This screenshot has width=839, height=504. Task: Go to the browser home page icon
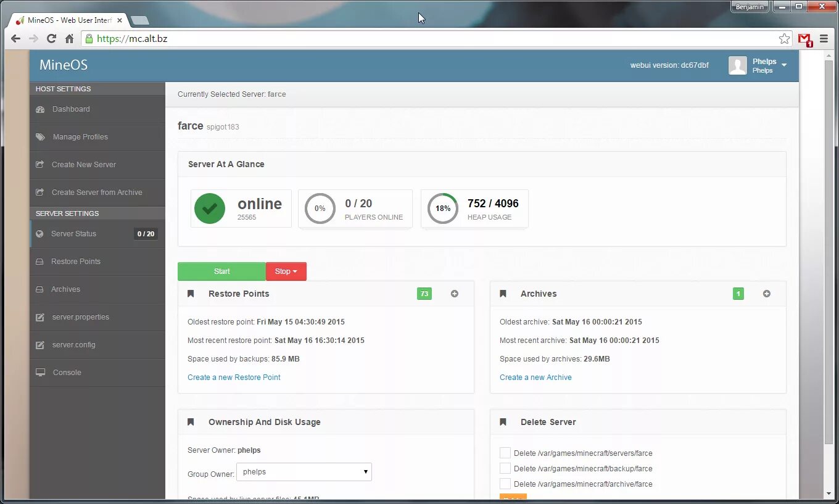click(69, 38)
